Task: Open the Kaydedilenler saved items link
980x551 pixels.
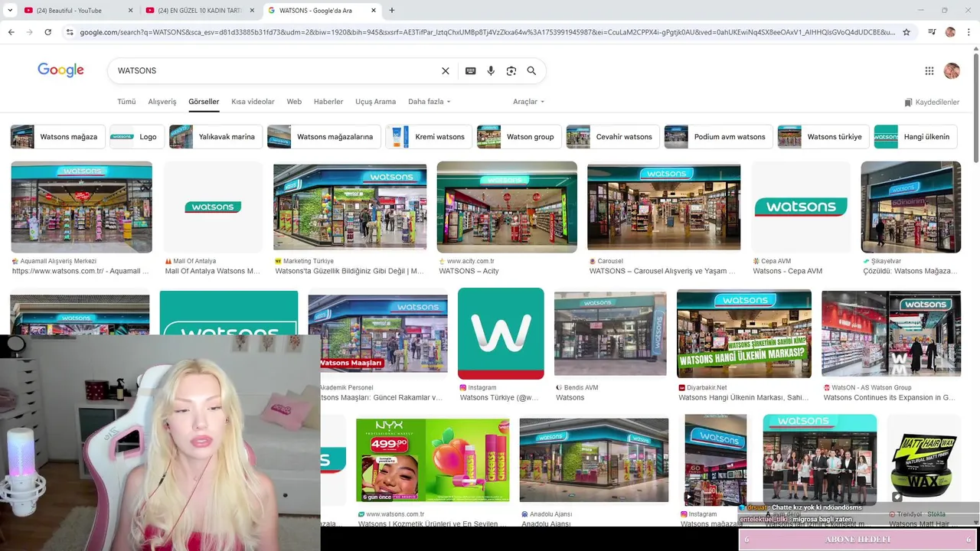Action: coord(932,102)
